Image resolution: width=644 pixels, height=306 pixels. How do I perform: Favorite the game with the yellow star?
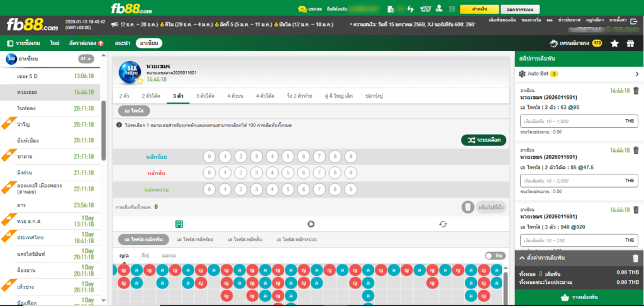140,81
